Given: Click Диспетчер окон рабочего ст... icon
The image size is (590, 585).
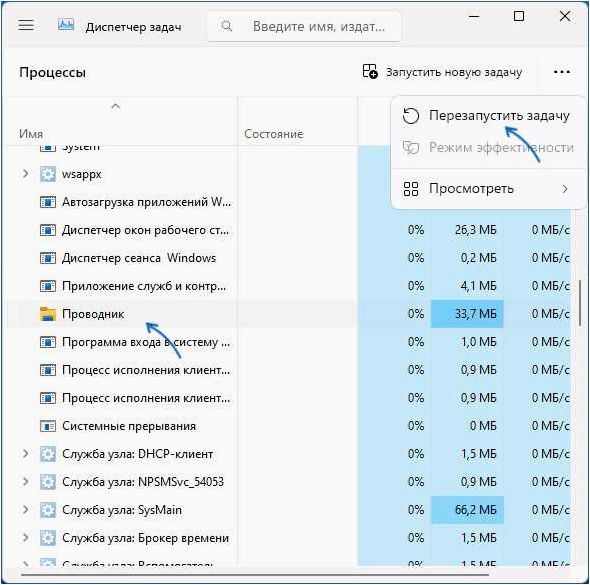Looking at the screenshot, I should tap(48, 230).
